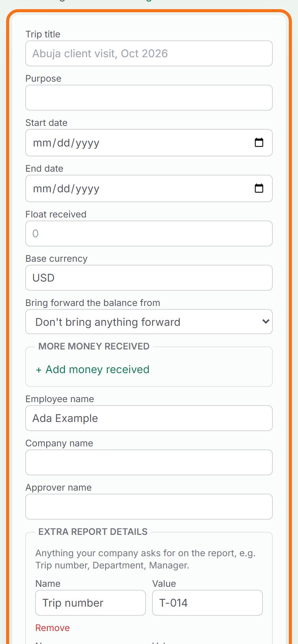
Task: Edit the extra detail Name field "Trip number"
Action: [x=91, y=603]
